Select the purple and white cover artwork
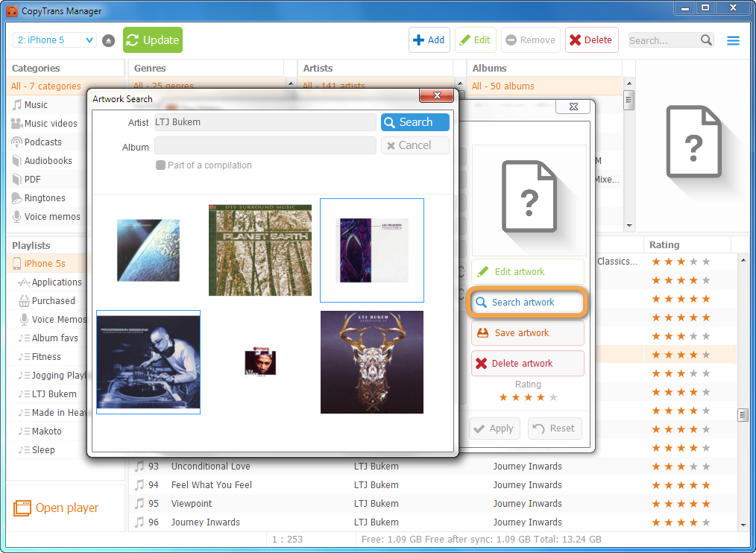 point(372,250)
